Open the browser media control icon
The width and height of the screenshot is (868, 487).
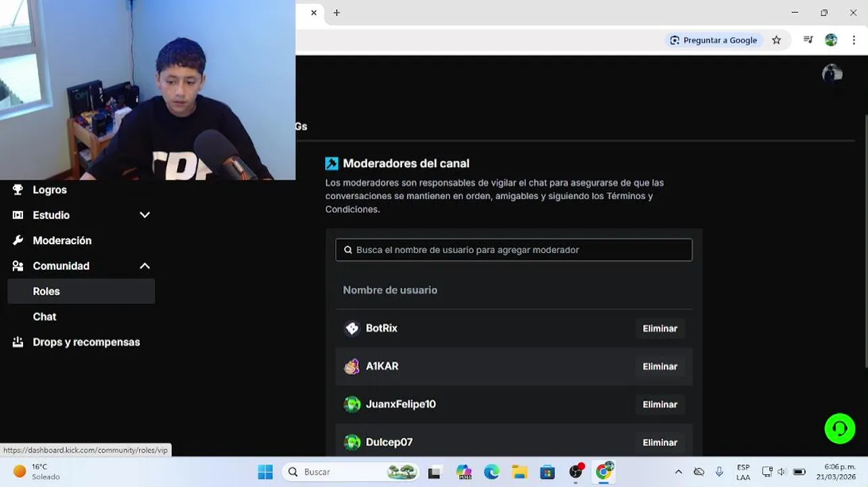[x=808, y=40]
